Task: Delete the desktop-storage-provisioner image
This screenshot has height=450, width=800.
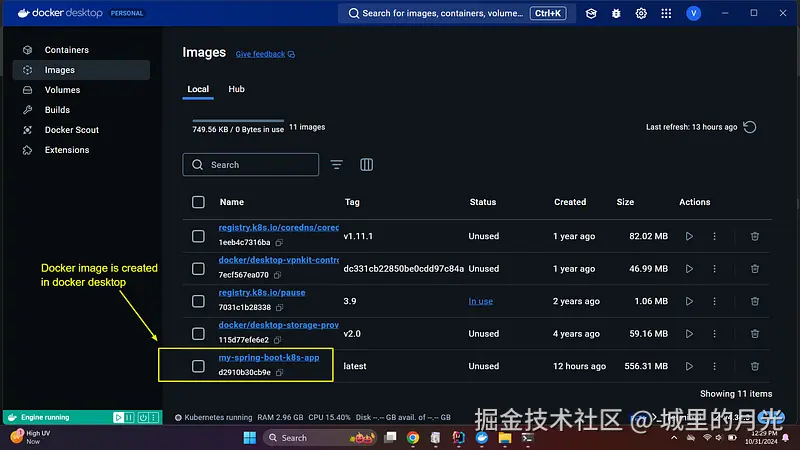Action: pyautogui.click(x=755, y=334)
